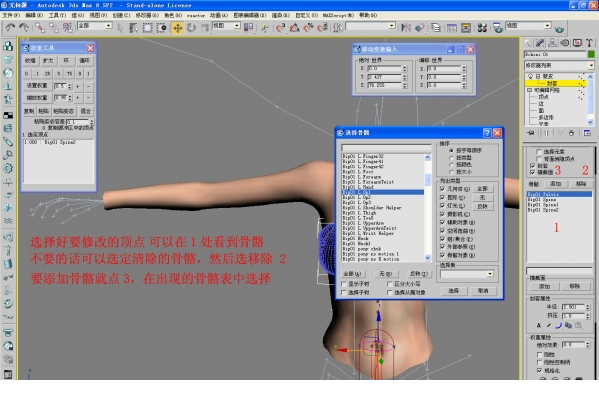Activate the Select and Scale tool
The width and height of the screenshot is (599, 395).
[x=205, y=28]
